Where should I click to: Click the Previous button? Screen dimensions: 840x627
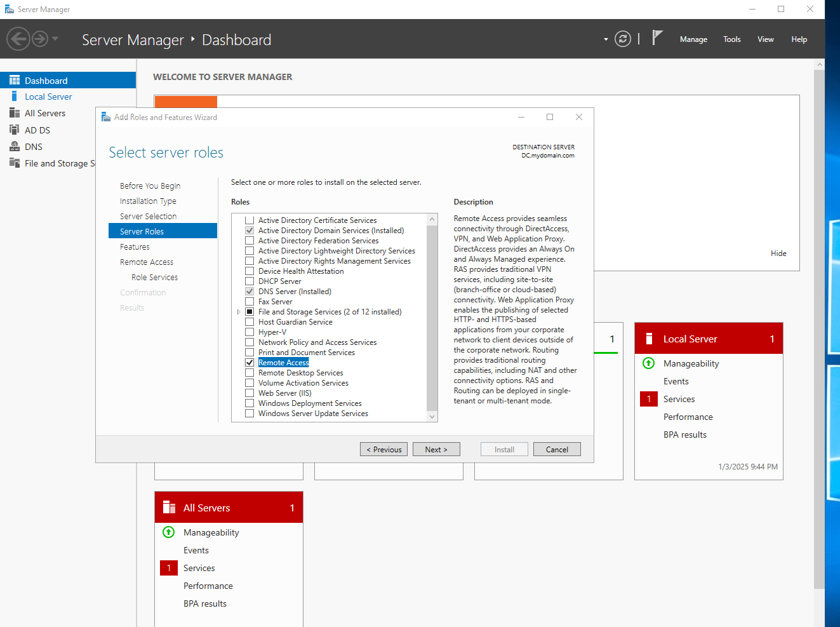point(383,449)
